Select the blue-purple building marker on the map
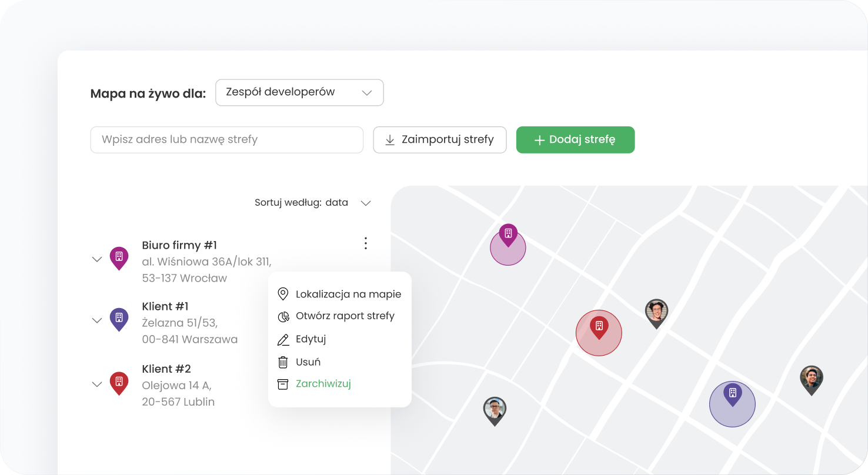The width and height of the screenshot is (868, 475). tap(732, 394)
